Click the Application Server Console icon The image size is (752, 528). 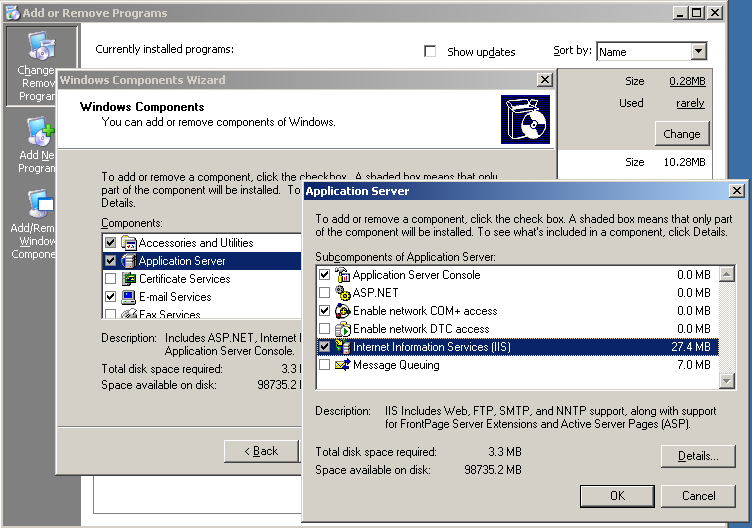pos(342,275)
